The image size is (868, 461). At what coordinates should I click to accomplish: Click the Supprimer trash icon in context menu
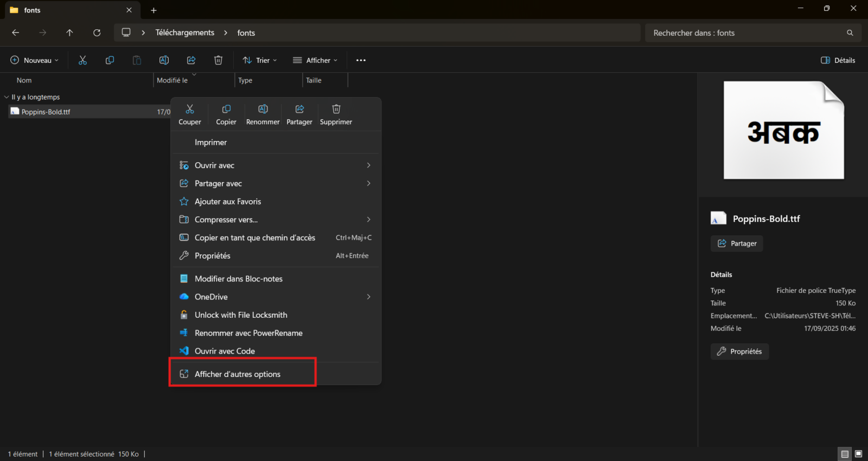point(336,109)
